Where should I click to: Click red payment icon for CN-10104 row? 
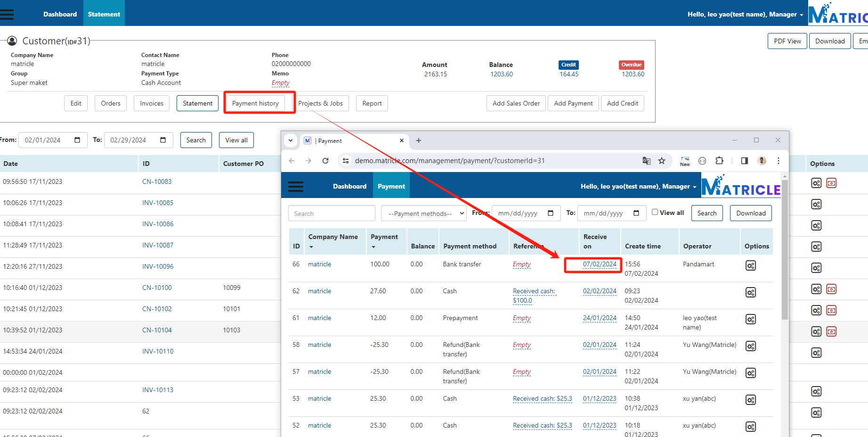[x=832, y=331]
